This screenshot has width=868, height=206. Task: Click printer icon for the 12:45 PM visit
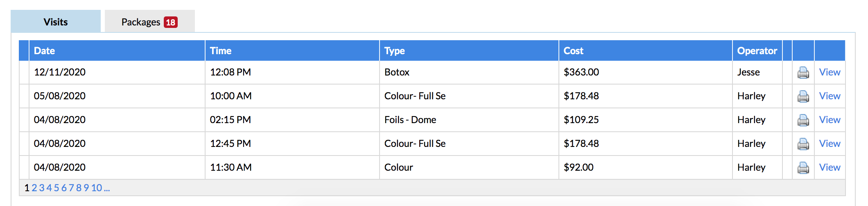tap(803, 144)
